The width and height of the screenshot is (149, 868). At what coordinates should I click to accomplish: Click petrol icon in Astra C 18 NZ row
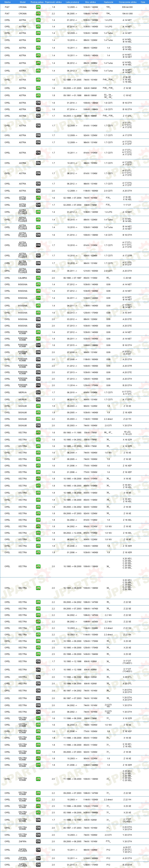coord(38,96)
